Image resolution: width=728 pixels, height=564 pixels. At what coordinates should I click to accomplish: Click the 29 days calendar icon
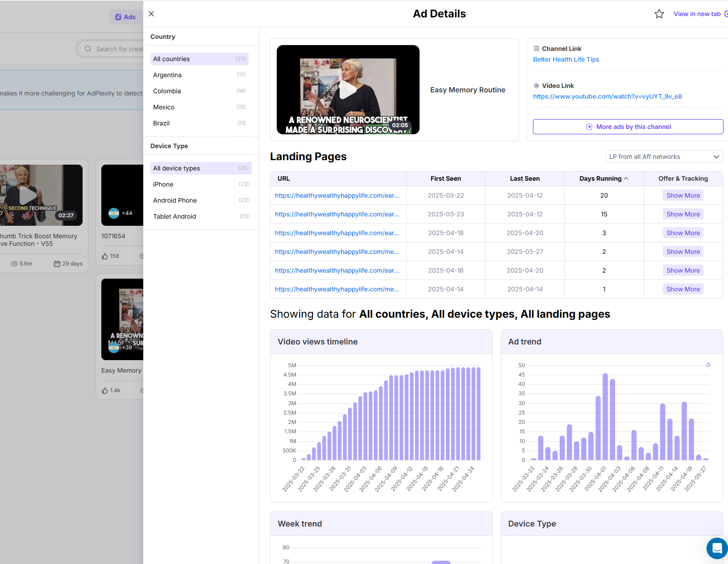(x=57, y=264)
